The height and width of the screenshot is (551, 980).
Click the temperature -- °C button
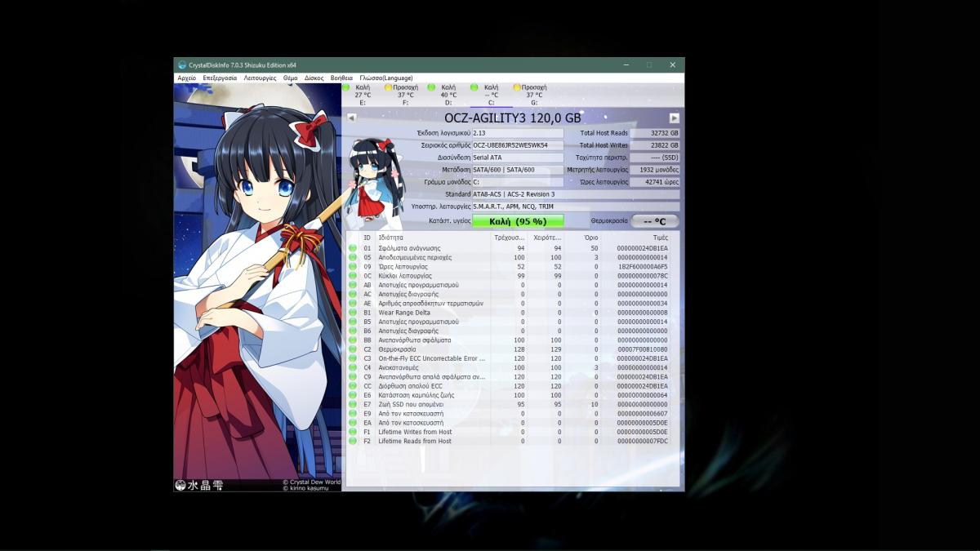pos(655,221)
